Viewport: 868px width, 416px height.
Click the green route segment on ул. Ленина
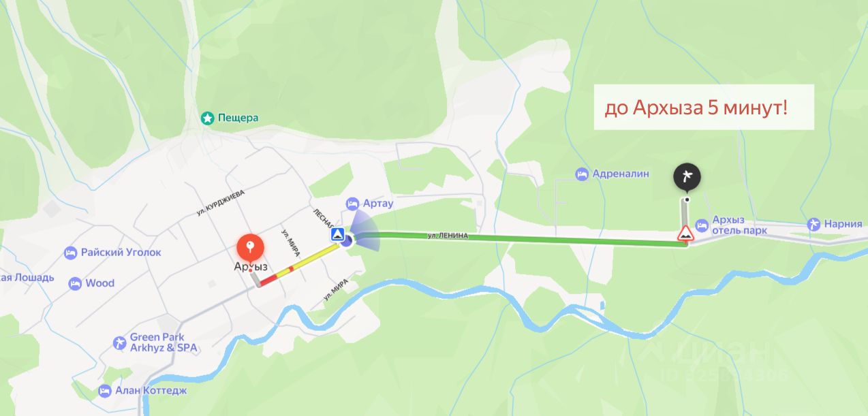tap(520, 238)
